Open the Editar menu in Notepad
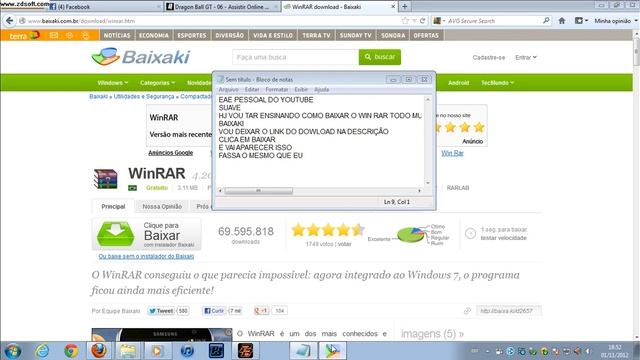 [x=252, y=89]
